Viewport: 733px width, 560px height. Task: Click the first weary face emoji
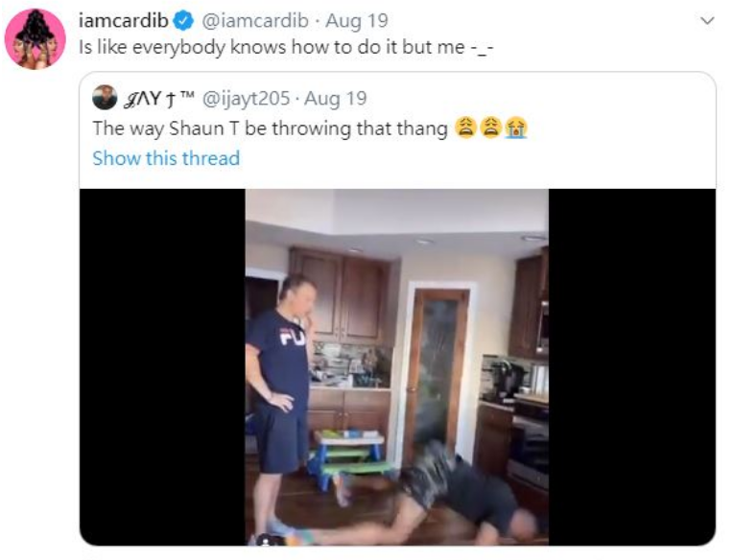464,128
